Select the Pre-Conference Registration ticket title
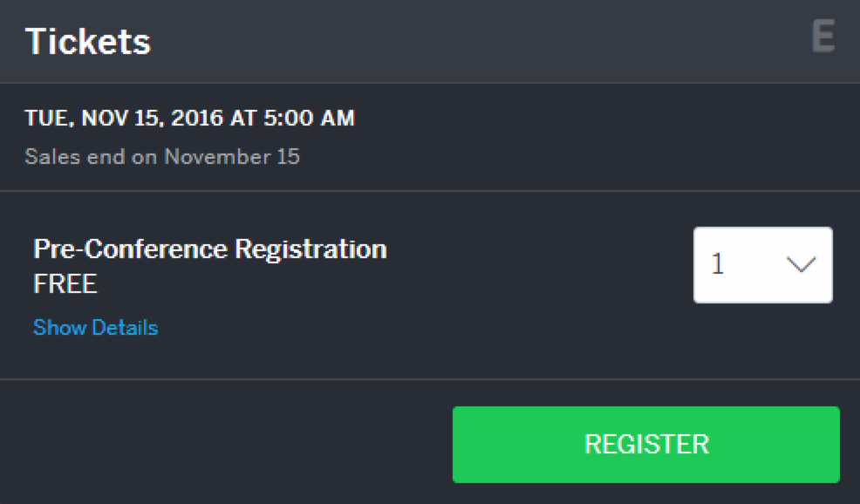860x504 pixels. coord(209,249)
